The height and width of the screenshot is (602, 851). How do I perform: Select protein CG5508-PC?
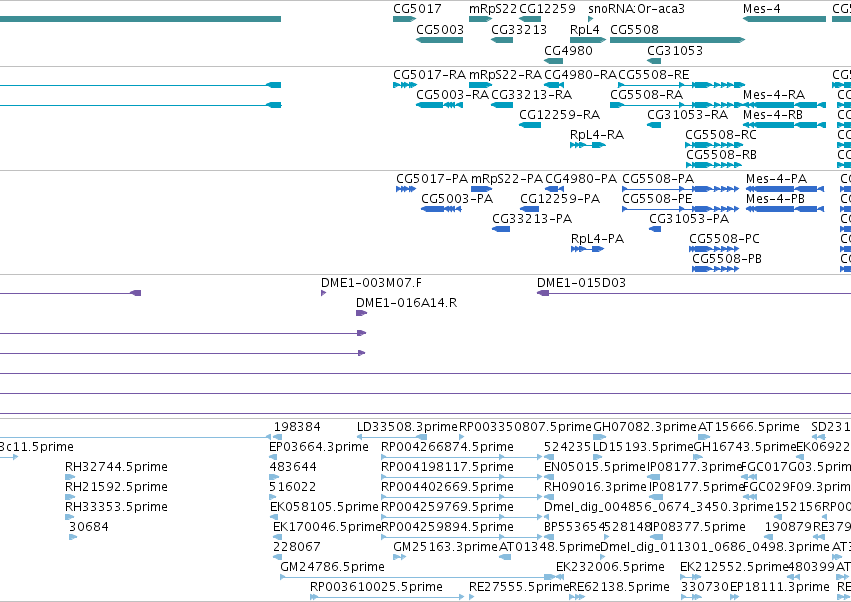coord(724,239)
